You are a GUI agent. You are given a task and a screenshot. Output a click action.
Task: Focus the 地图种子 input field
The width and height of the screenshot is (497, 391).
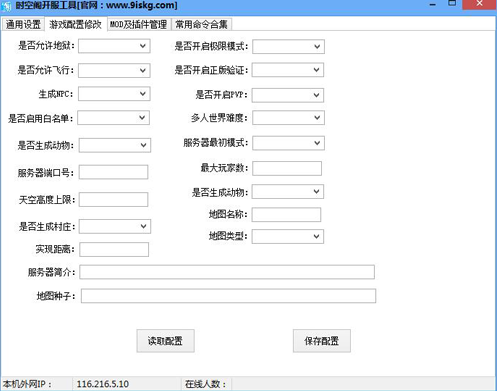[229, 296]
